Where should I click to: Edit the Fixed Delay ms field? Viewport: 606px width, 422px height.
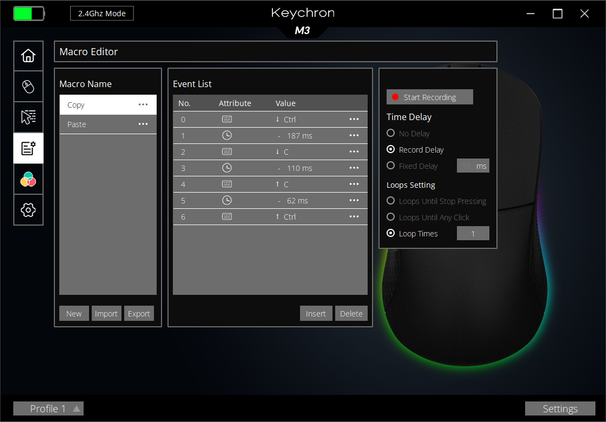click(473, 166)
